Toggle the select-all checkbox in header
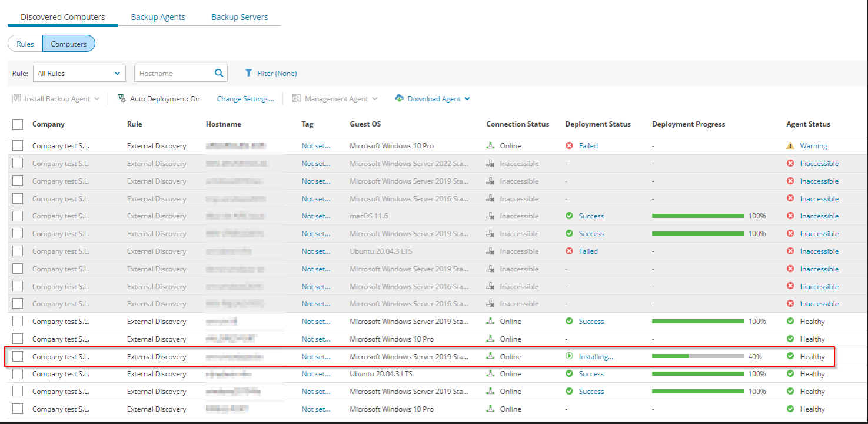Screen dimensions: 868x424 pyautogui.click(x=18, y=124)
